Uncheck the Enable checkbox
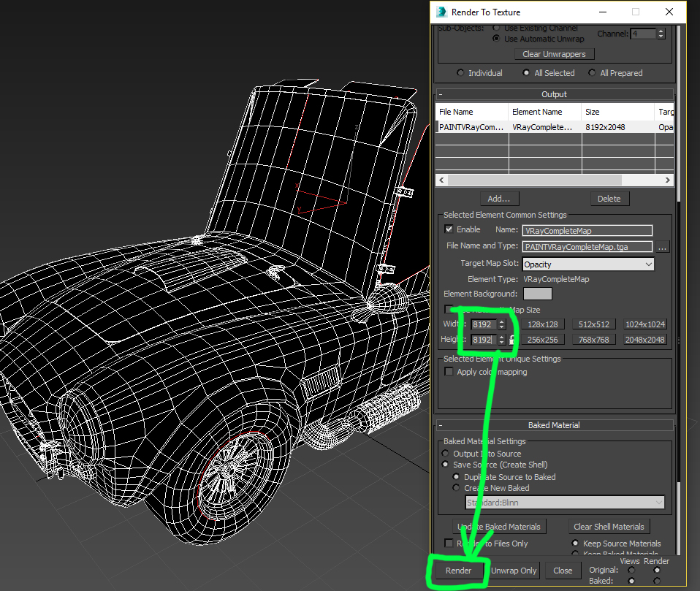 pos(449,229)
